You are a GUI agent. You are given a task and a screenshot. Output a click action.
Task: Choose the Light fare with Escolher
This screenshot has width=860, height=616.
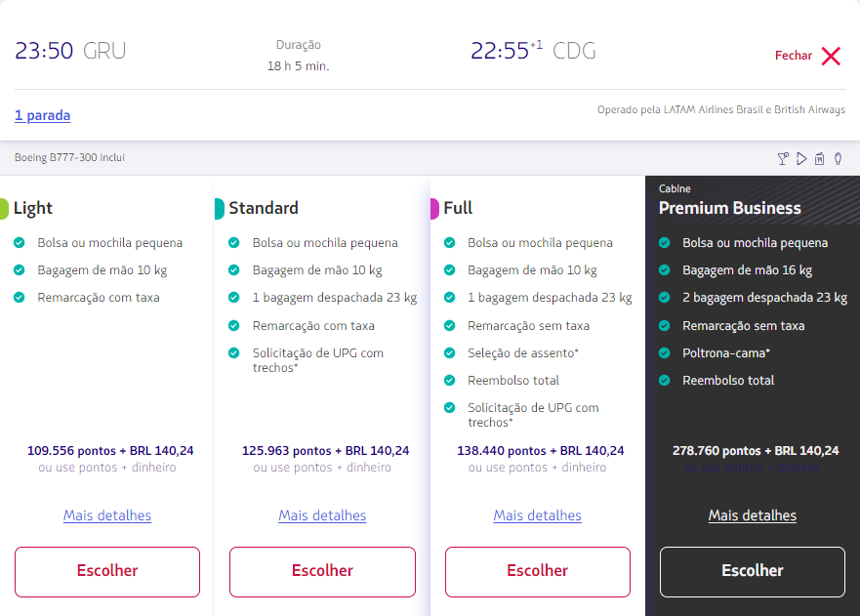coord(107,571)
